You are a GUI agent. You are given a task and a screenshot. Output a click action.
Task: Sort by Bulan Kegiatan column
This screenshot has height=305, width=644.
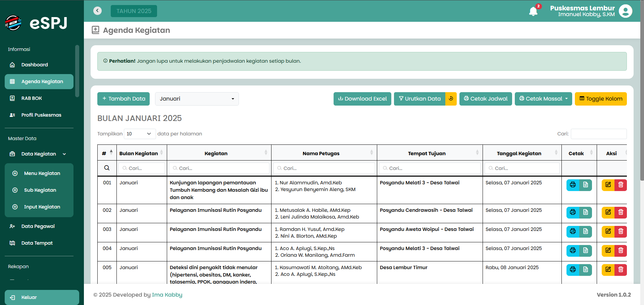point(141,153)
